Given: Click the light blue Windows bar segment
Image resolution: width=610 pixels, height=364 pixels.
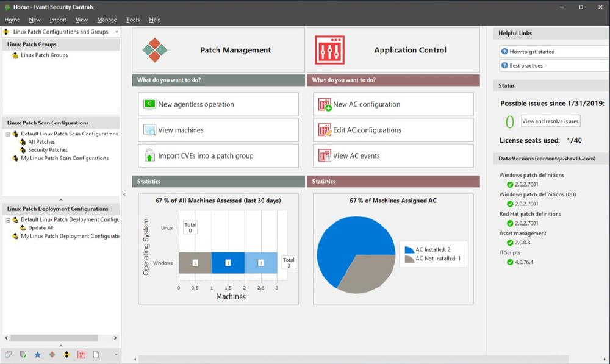Looking at the screenshot, I should pos(260,263).
